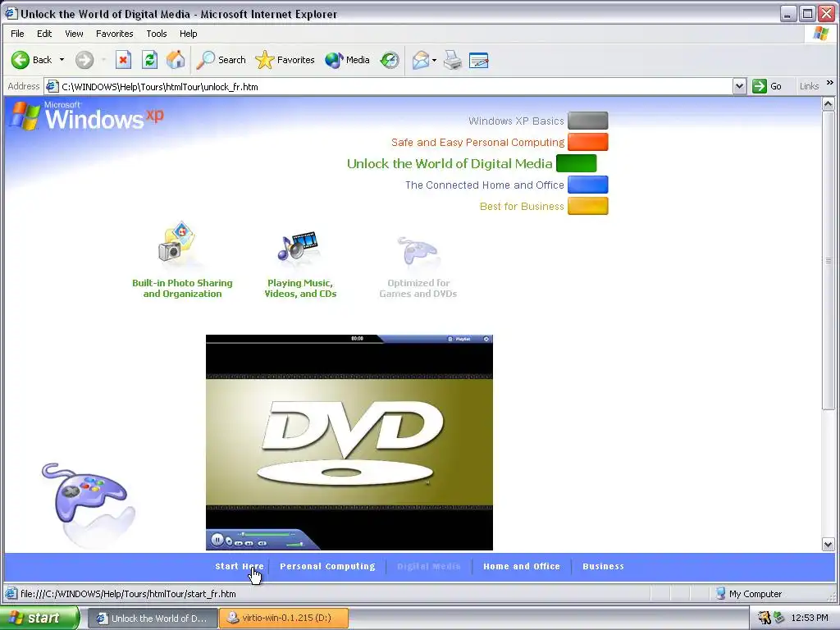
Task: Open Best for Business link
Action: point(522,207)
